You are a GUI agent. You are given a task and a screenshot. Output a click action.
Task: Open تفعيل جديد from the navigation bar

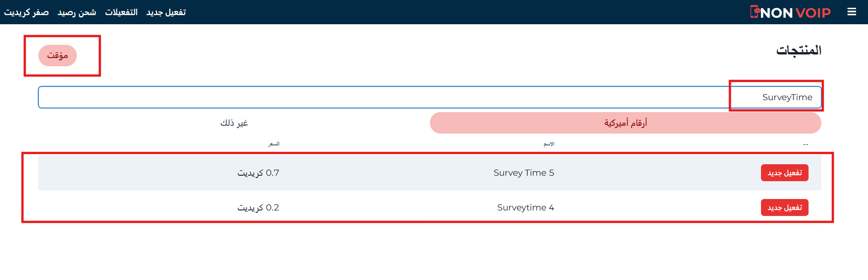pyautogui.click(x=166, y=12)
